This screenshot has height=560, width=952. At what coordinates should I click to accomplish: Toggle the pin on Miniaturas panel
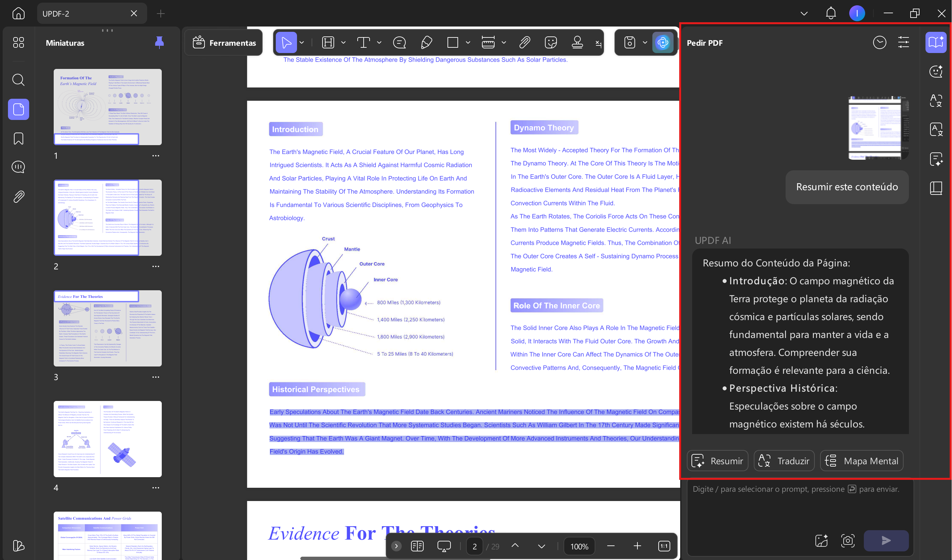tap(159, 42)
